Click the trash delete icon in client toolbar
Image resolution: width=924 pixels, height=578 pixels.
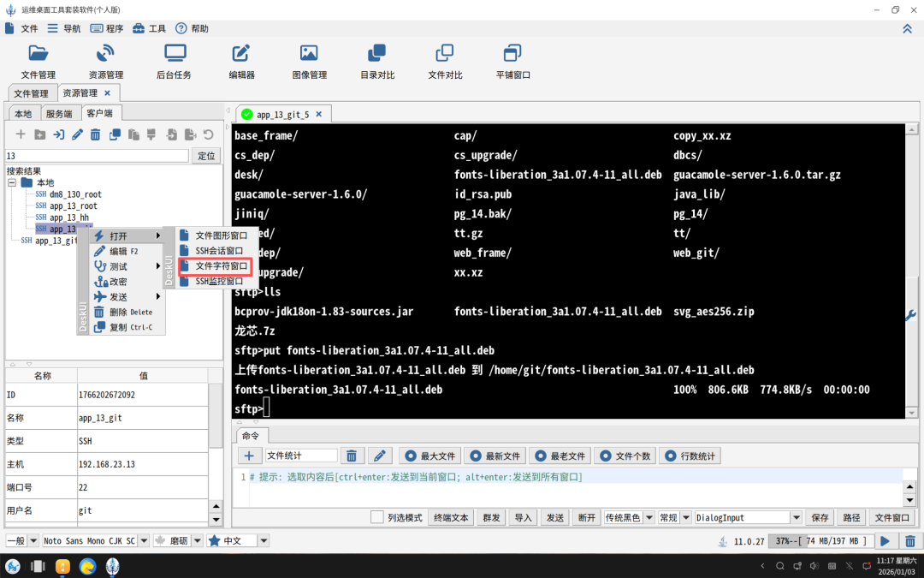coord(96,134)
